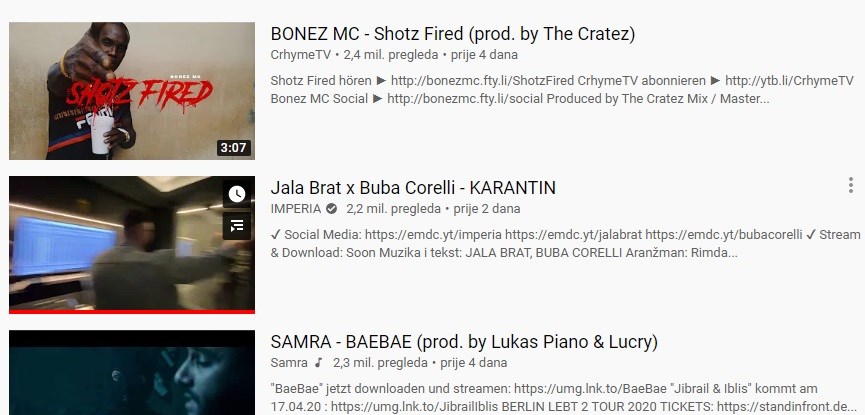Click the verified badge next to IMPERIA
The image size is (865, 415).
coord(332,209)
